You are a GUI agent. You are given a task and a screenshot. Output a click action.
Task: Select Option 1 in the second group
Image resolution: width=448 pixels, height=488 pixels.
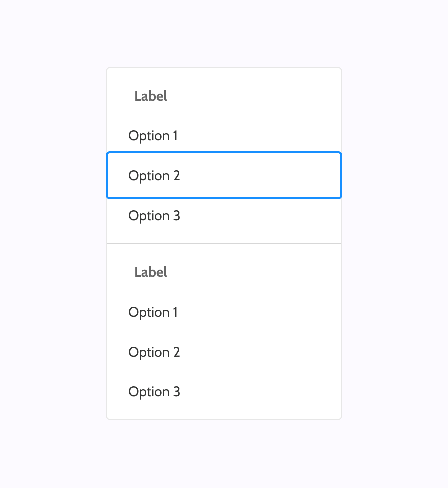pos(153,312)
